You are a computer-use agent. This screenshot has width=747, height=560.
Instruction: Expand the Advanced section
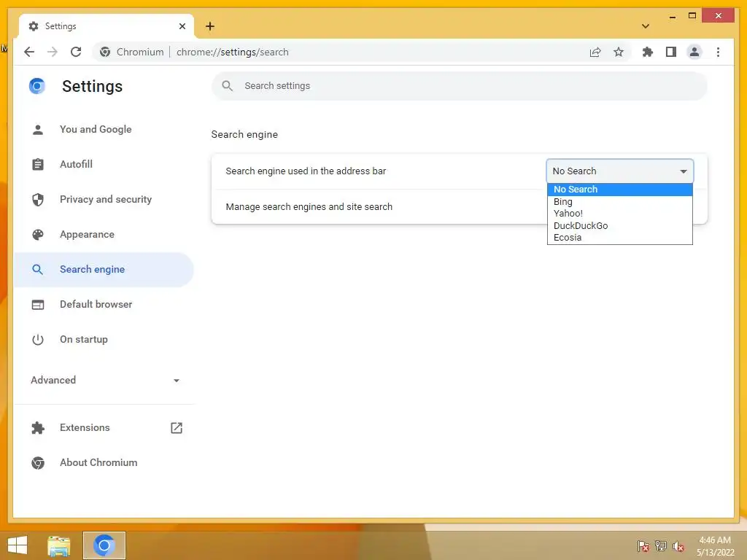click(x=104, y=380)
